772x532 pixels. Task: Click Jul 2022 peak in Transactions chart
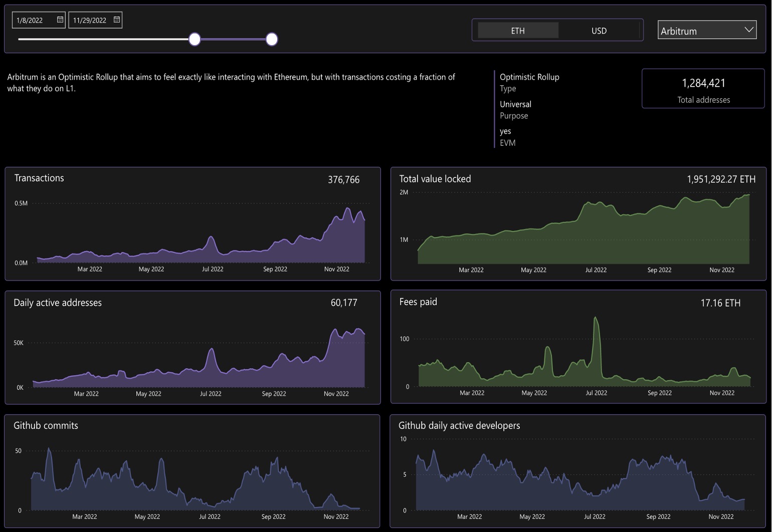click(211, 237)
